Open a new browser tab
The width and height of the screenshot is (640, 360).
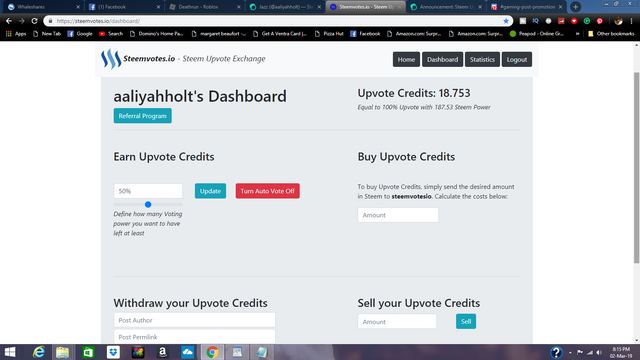point(576,7)
